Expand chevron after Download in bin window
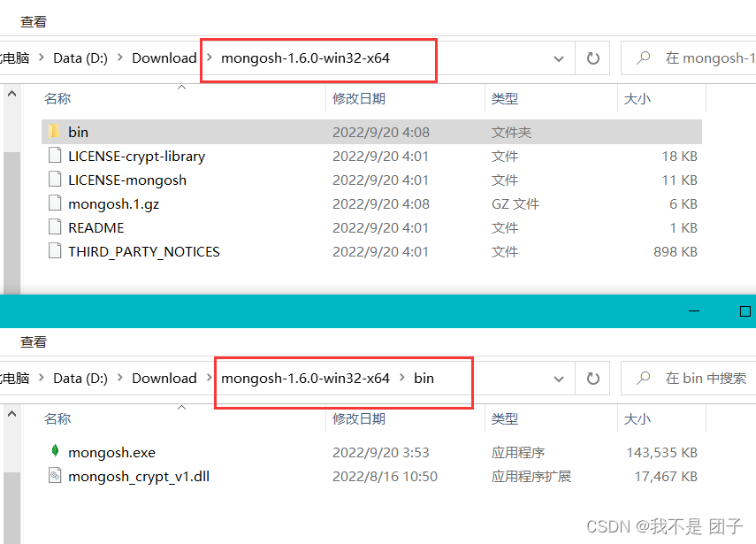Screen dimensions: 756x544 pos(210,378)
